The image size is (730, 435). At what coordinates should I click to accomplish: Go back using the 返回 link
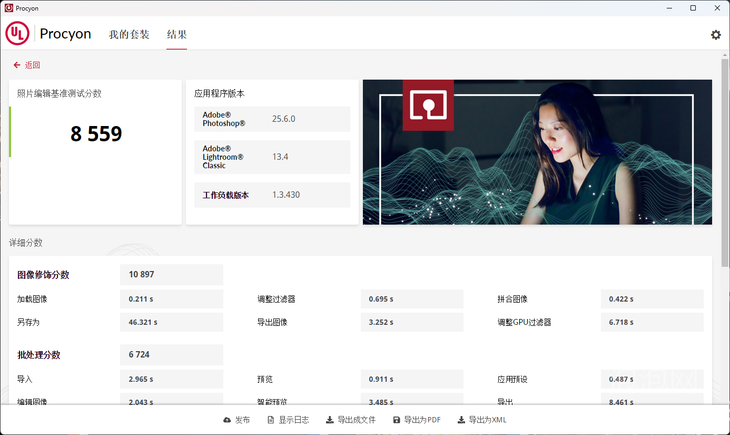(x=27, y=65)
